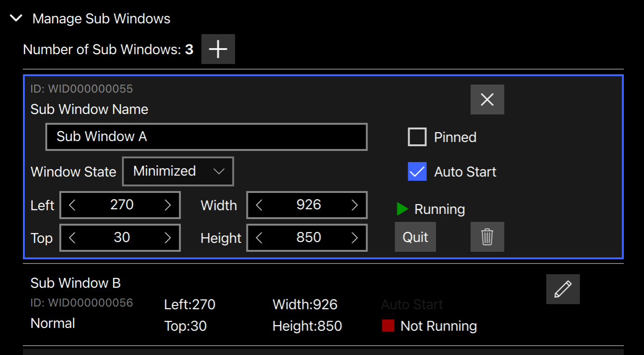Screen dimensions: 644x355
Task: Click the Sub Window Name text field
Action: [206, 137]
